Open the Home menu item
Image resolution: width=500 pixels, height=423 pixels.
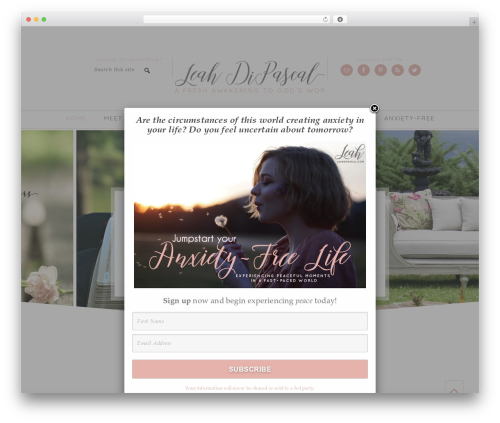[x=75, y=118]
